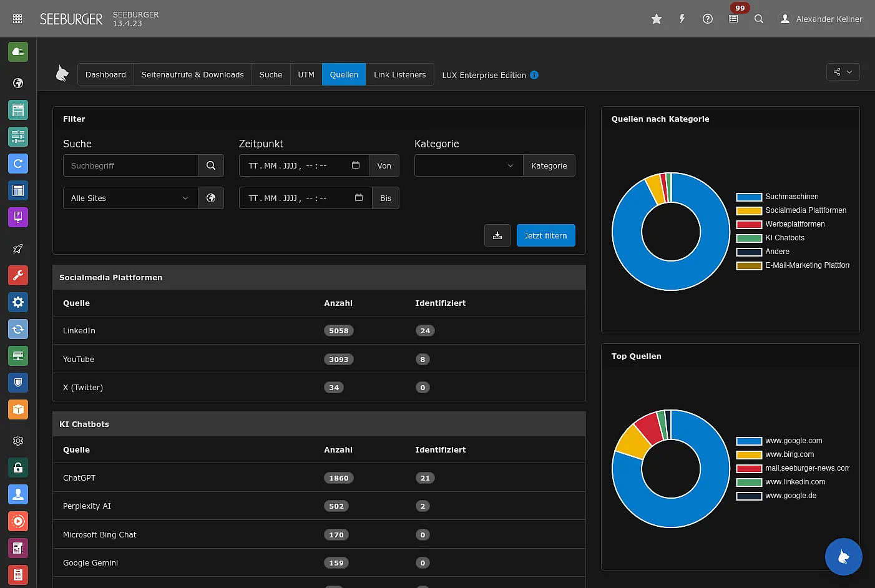This screenshot has width=875, height=588.
Task: Open the module menu grid icon
Action: 17,19
